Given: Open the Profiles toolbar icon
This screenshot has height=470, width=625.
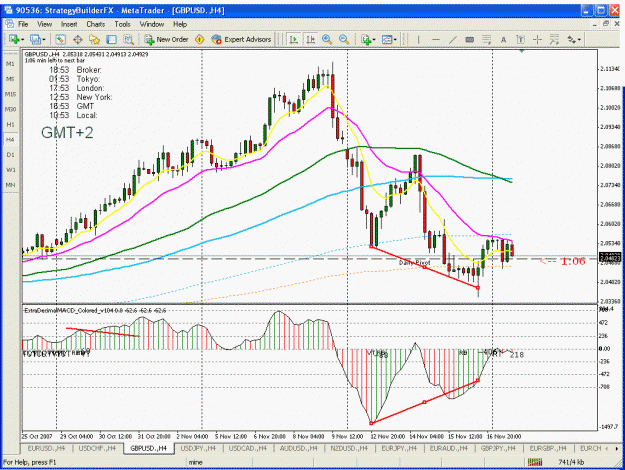Looking at the screenshot, I should pos(35,39).
